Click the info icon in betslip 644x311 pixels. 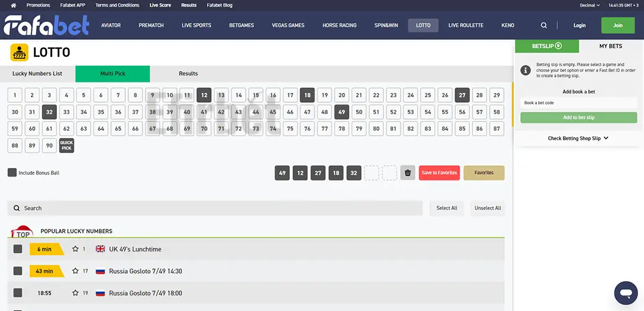click(525, 70)
